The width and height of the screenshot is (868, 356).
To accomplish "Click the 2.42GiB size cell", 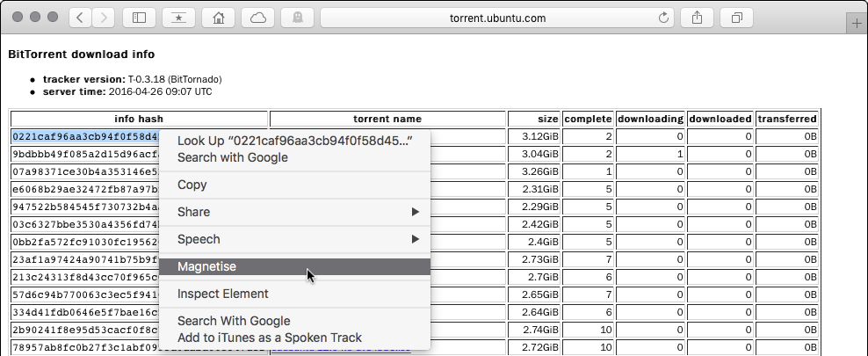I will click(534, 225).
